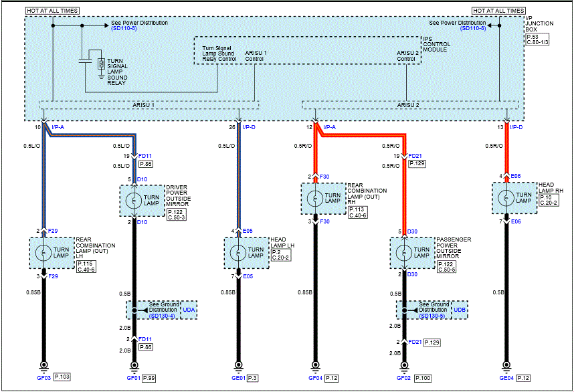This screenshot has height=392, width=574.
Task: Open connector FD21 at pin 19
Action: pyautogui.click(x=415, y=156)
